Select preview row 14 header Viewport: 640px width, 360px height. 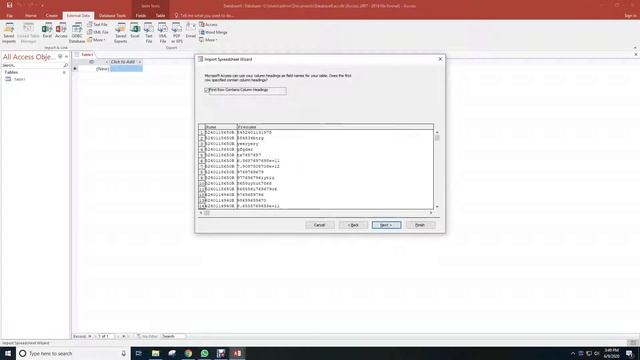pyautogui.click(x=202, y=206)
